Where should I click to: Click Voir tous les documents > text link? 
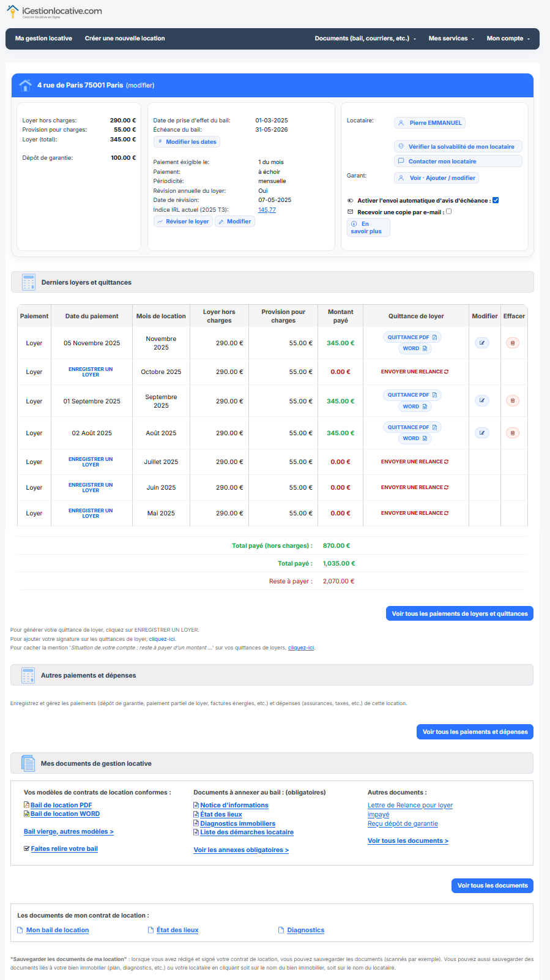point(408,841)
